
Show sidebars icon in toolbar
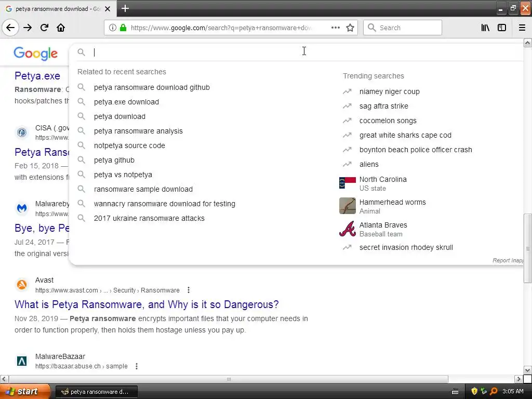pyautogui.click(x=502, y=28)
